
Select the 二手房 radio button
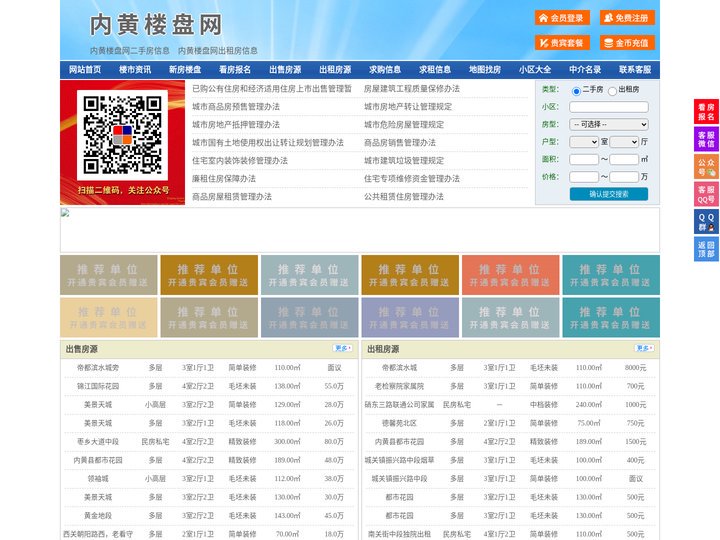[x=576, y=91]
